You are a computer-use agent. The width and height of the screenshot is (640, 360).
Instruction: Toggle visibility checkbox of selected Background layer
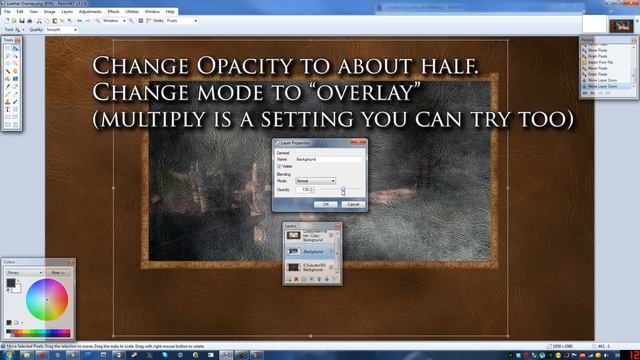pyautogui.click(x=331, y=252)
